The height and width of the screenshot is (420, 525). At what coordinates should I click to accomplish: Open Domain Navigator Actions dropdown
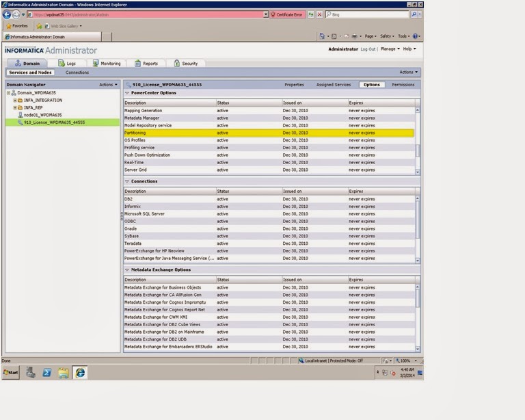pos(108,85)
